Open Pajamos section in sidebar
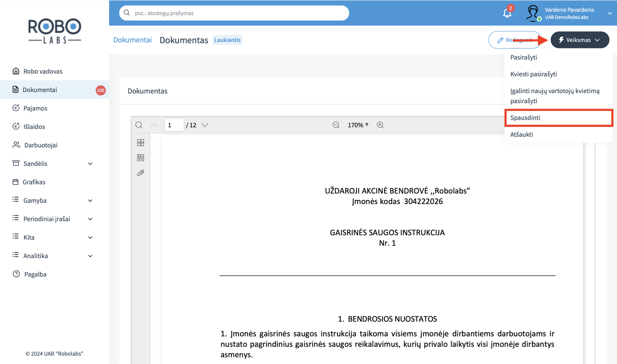Viewport: 617px width, 364px height. tap(54, 108)
